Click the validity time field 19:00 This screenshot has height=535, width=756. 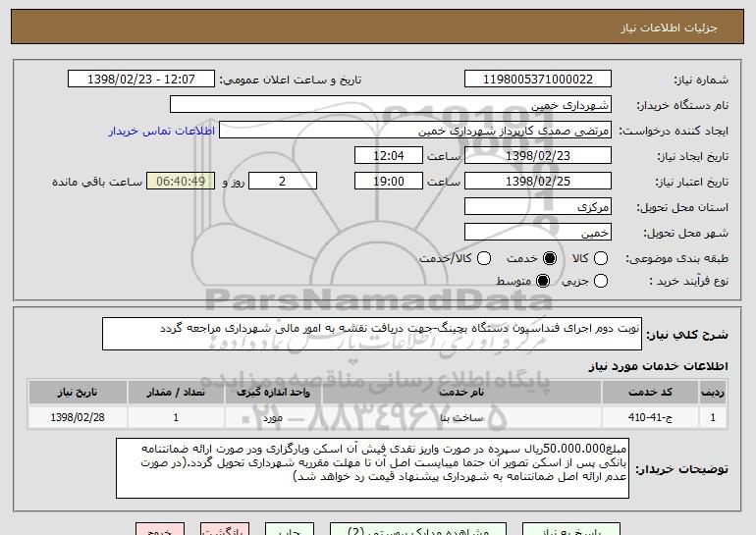[389, 182]
